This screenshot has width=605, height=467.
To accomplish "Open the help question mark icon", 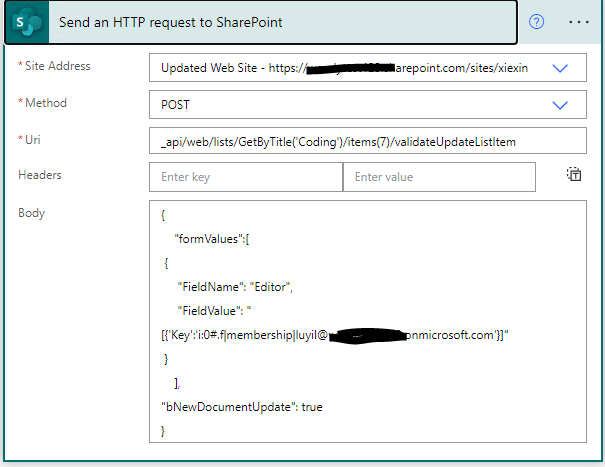I will 536,22.
